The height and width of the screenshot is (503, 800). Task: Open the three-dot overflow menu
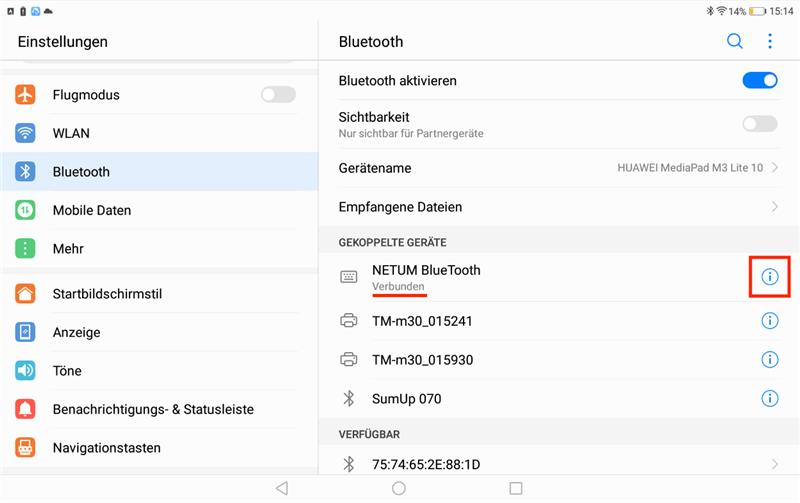coord(770,41)
